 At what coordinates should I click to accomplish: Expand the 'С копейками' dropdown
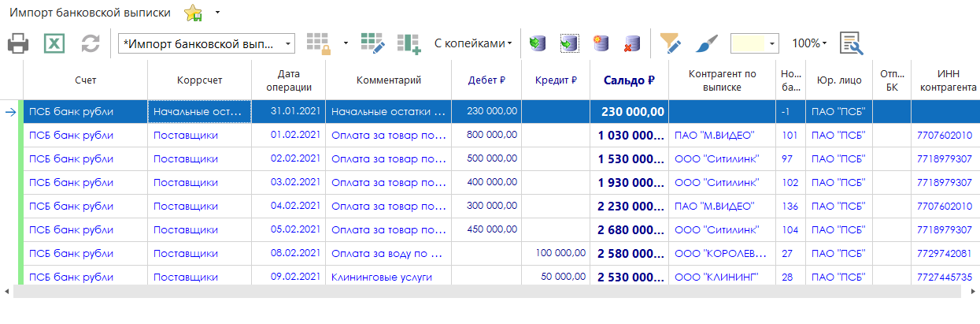point(472,43)
